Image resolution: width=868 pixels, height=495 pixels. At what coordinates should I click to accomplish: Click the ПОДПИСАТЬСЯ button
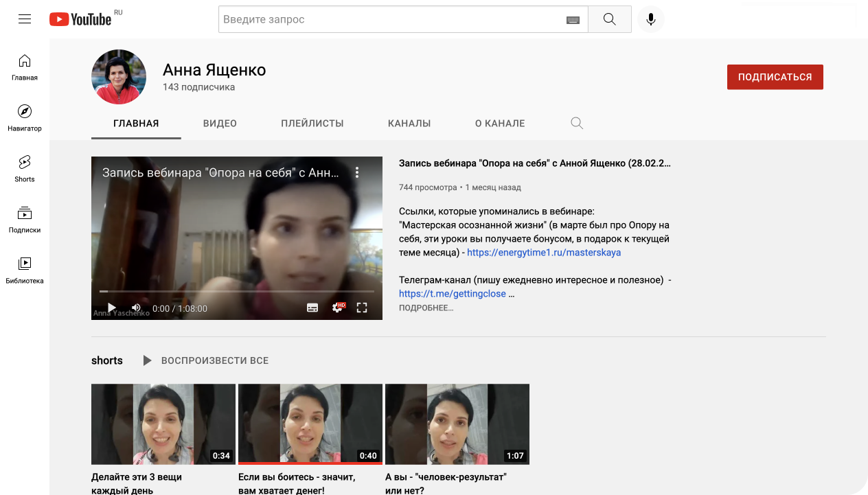click(x=775, y=77)
